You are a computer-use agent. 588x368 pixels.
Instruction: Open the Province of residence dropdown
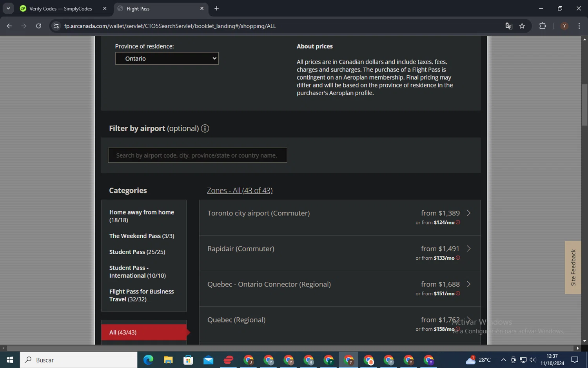tap(167, 58)
